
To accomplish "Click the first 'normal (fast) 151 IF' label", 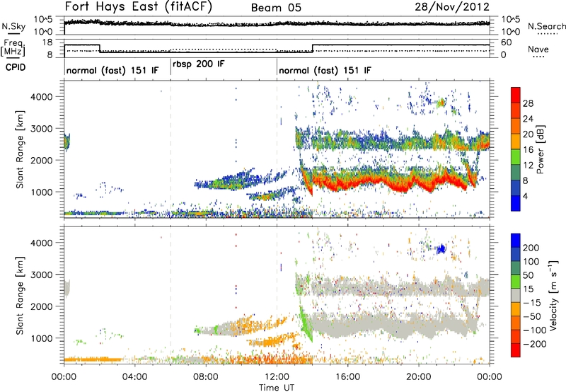I will click(x=112, y=70).
